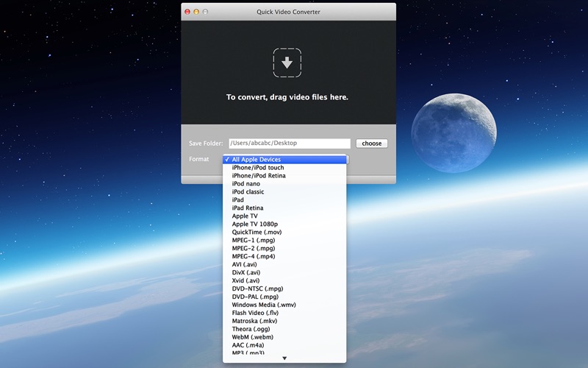
Task: Click the choose button for save folder
Action: (372, 144)
